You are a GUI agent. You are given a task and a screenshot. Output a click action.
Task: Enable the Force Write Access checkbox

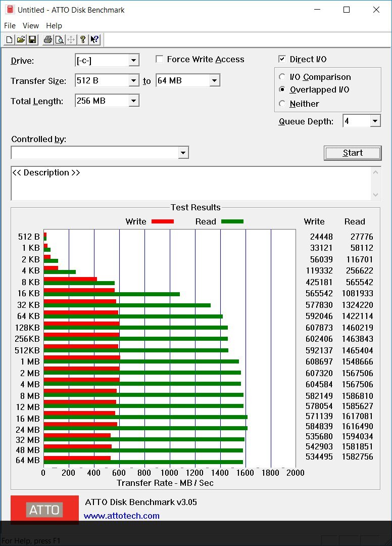coord(160,60)
